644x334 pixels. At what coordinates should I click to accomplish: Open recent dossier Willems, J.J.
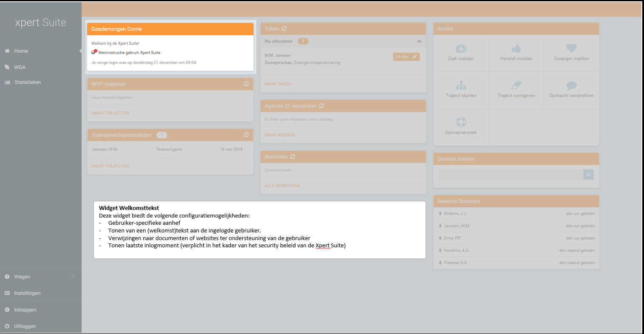click(455, 214)
